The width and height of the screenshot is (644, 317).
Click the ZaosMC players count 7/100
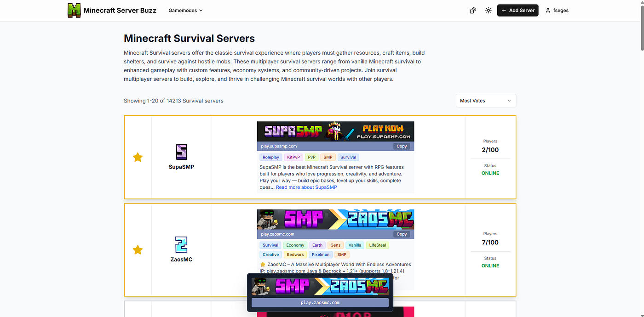[x=490, y=243]
